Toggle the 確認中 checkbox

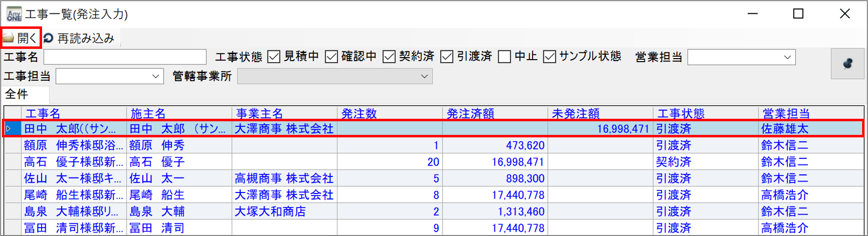point(332,57)
